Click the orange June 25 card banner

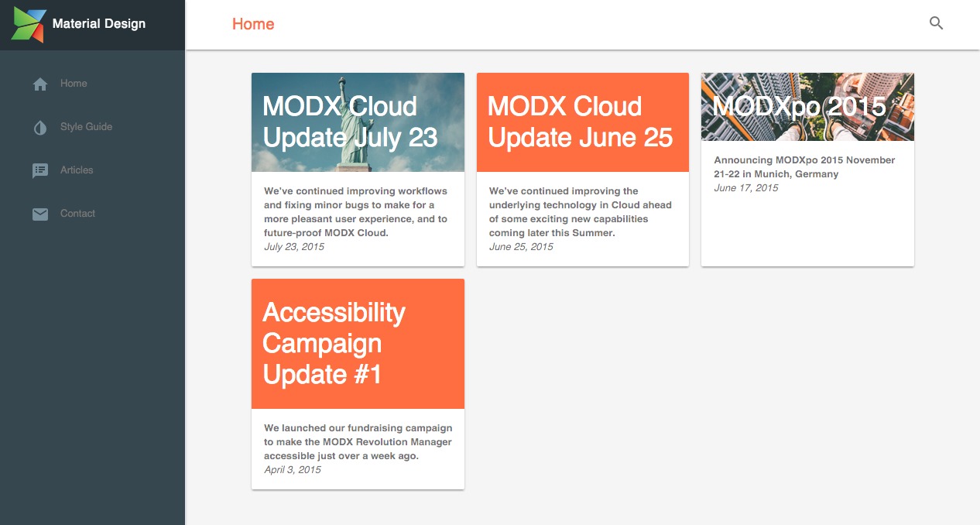point(582,122)
